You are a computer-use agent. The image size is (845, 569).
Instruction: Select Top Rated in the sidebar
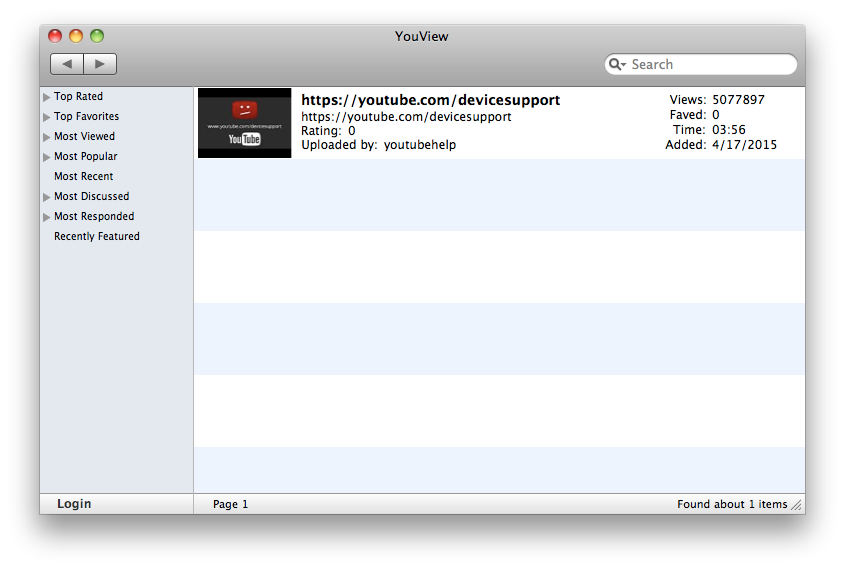[x=78, y=96]
